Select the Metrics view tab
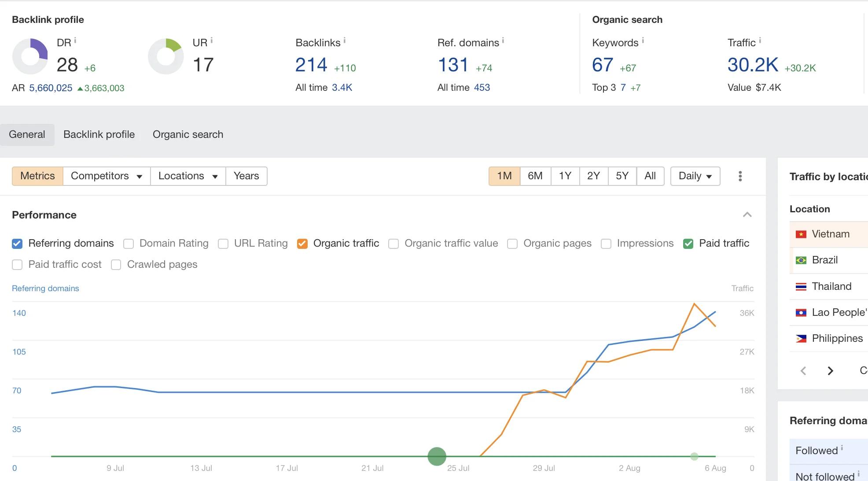Image resolution: width=868 pixels, height=481 pixels. 37,176
